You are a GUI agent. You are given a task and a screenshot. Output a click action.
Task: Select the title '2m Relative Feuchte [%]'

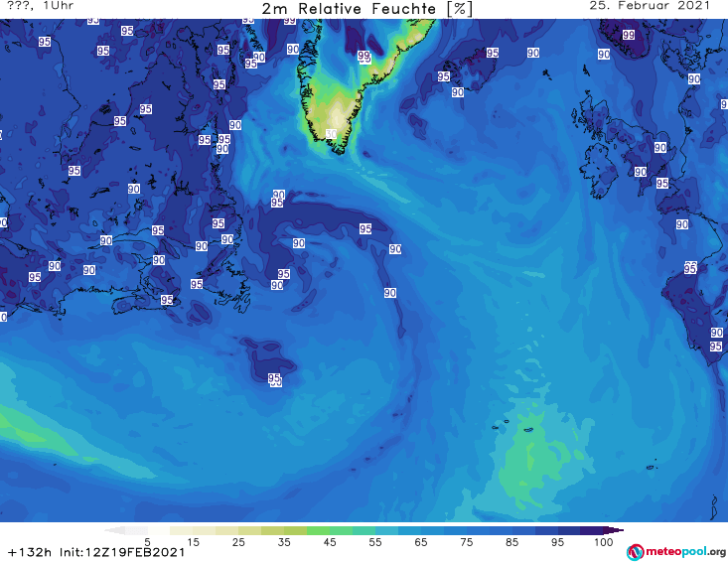pos(366,9)
